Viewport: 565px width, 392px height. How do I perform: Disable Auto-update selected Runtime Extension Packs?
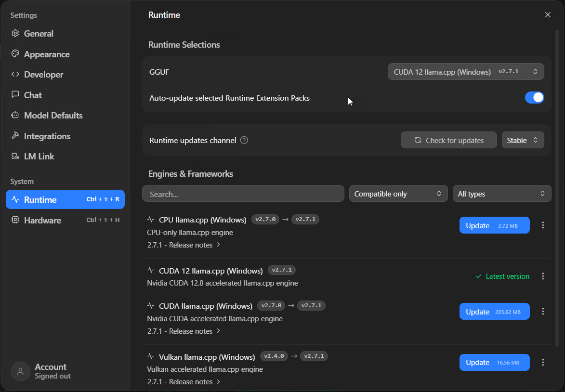click(535, 97)
